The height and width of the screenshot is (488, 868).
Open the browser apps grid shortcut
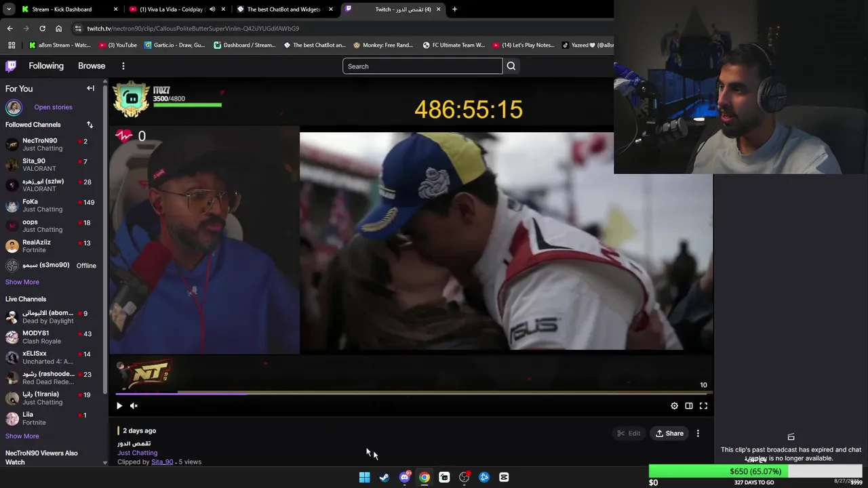tap(12, 45)
